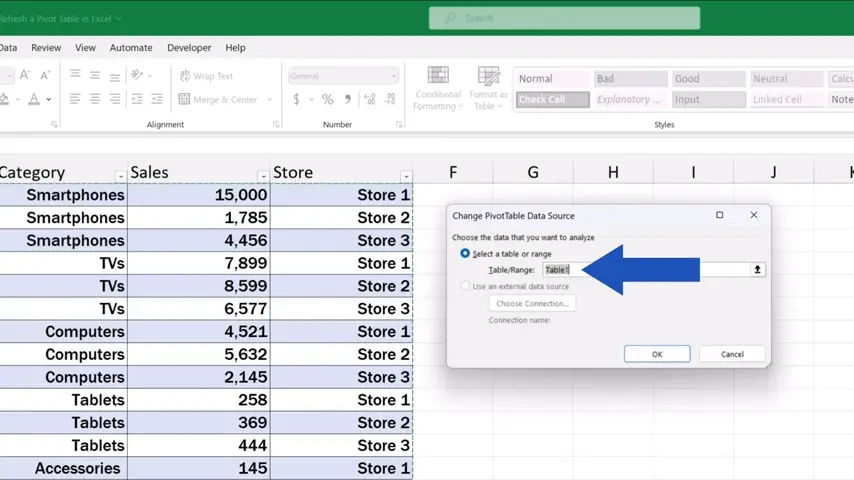854x480 pixels.
Task: Open the Developer ribbon tab
Action: [189, 47]
